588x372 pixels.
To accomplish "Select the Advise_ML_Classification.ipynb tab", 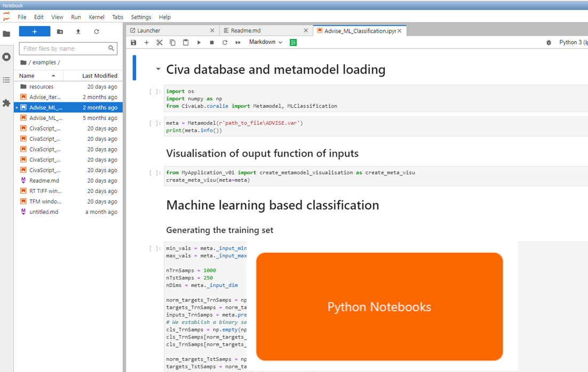I will click(x=360, y=31).
